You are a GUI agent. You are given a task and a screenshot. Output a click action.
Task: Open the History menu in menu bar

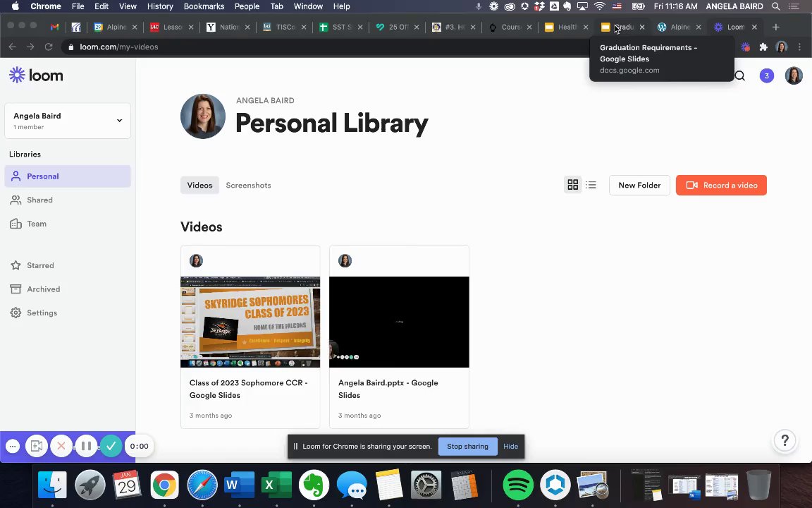click(160, 6)
